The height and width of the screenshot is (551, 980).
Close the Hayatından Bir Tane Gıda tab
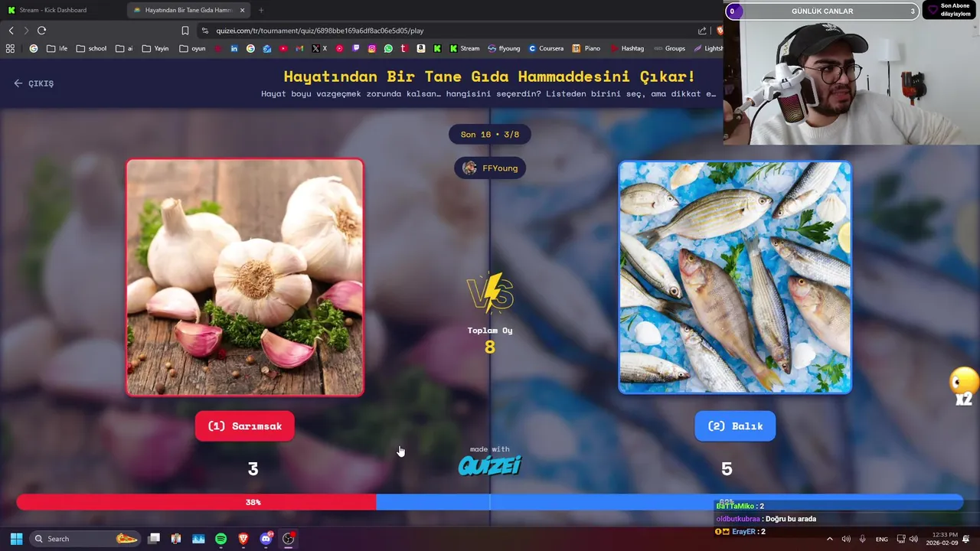[x=243, y=10]
